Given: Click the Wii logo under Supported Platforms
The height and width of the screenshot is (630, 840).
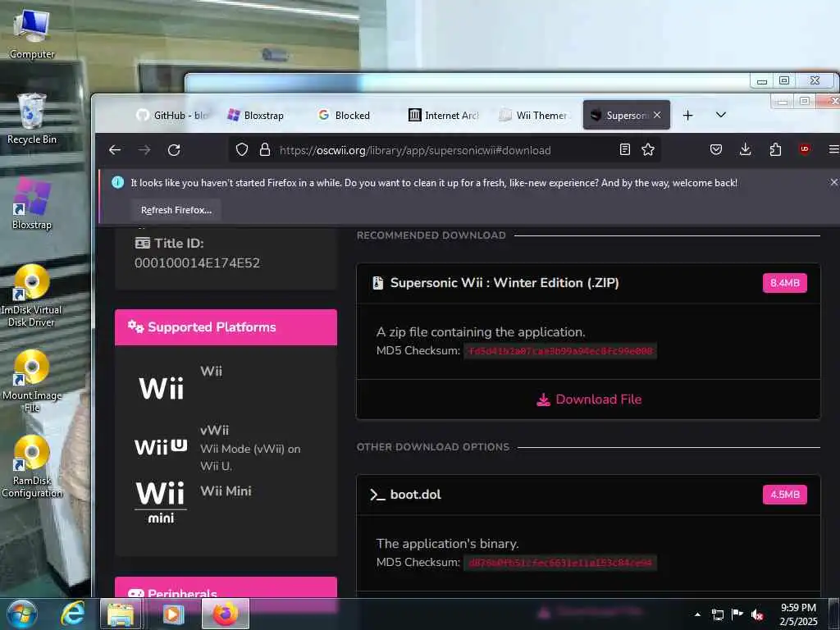Looking at the screenshot, I should pyautogui.click(x=162, y=388).
